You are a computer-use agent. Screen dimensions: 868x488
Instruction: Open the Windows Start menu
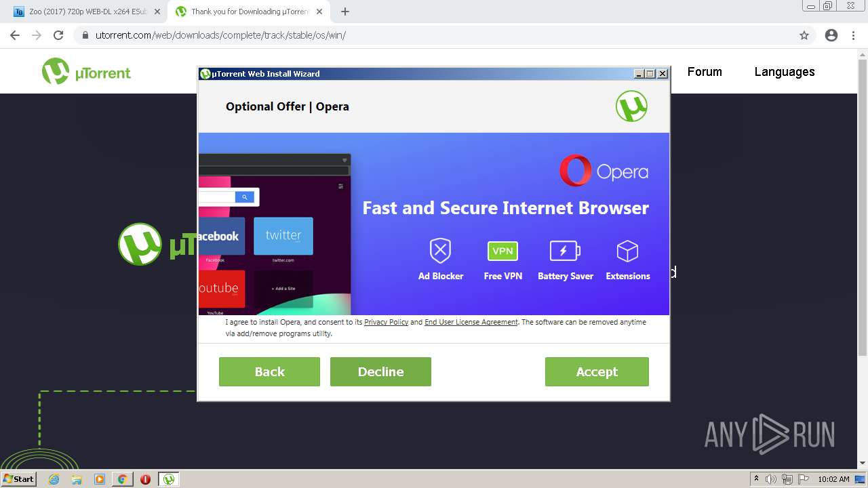click(18, 479)
